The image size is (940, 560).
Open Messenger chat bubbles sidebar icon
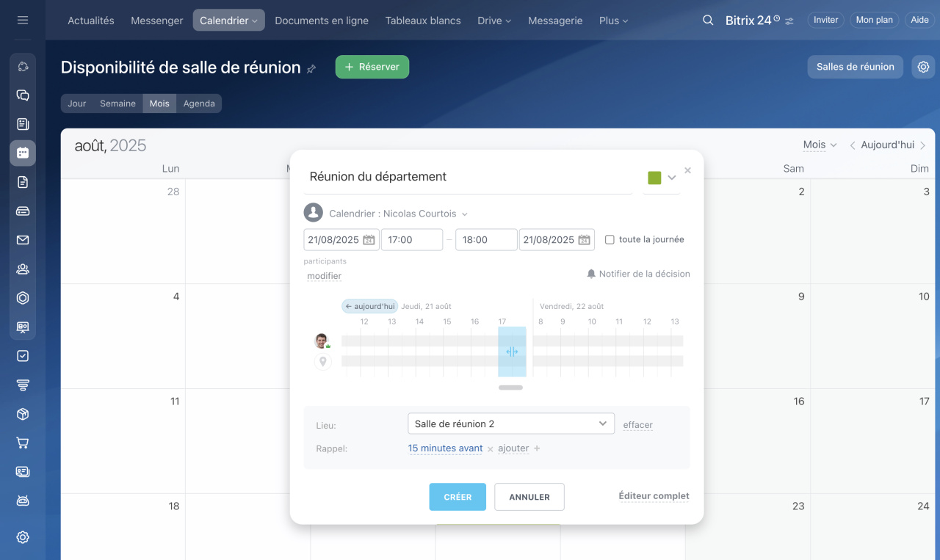tap(23, 95)
